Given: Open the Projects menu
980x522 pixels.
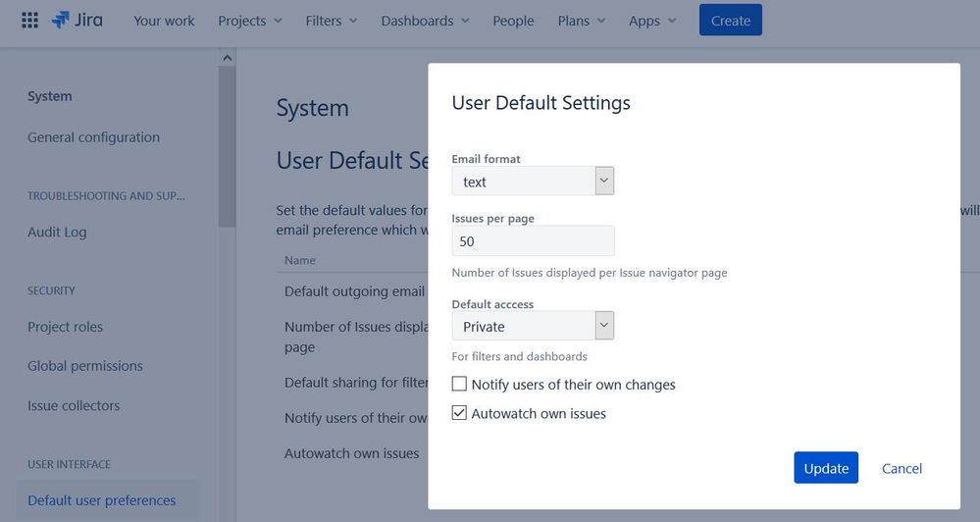Looking at the screenshot, I should click(x=250, y=21).
